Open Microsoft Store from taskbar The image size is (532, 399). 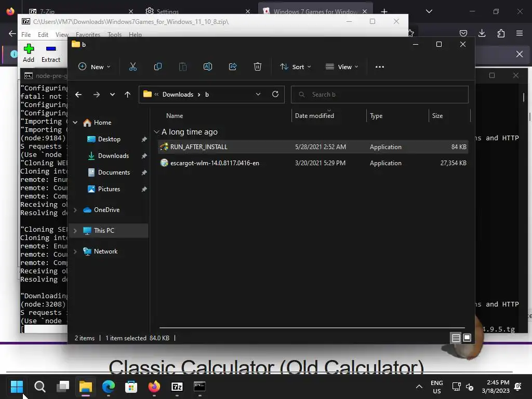[131, 387]
